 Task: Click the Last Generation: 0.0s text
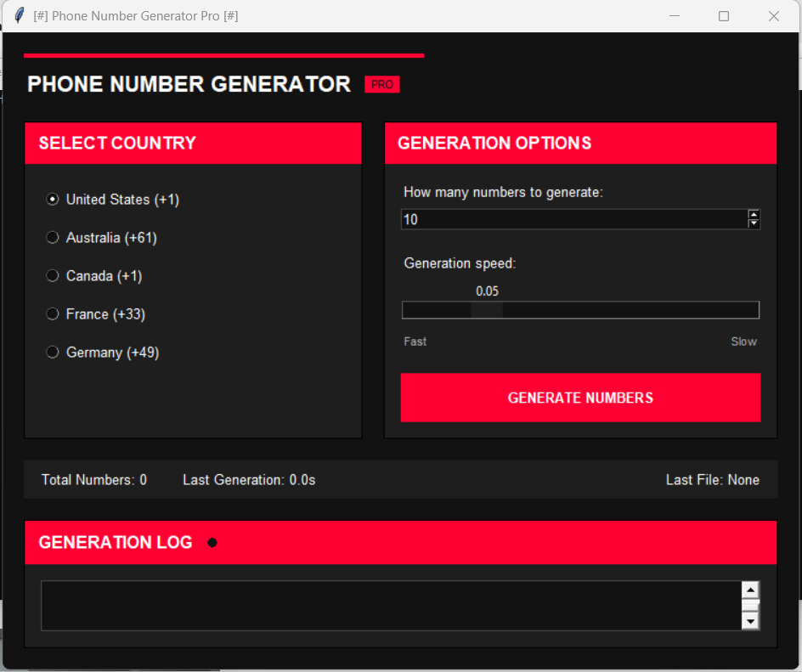click(x=249, y=480)
